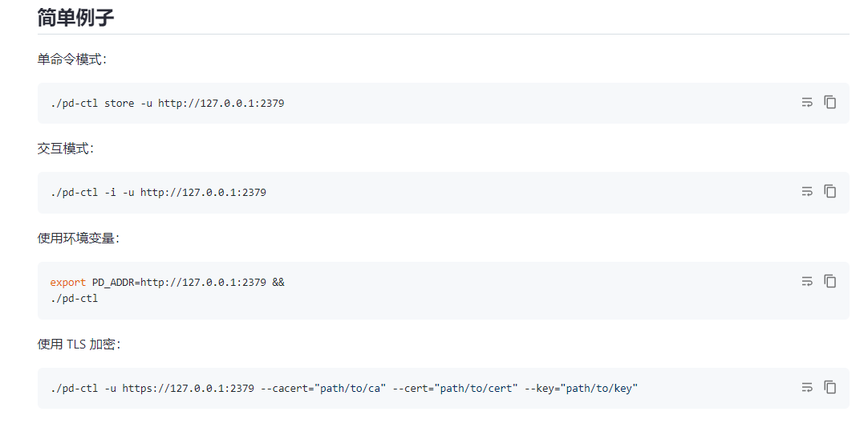Copy the pd-ctl store command code
This screenshot has width=868, height=424.
point(829,102)
